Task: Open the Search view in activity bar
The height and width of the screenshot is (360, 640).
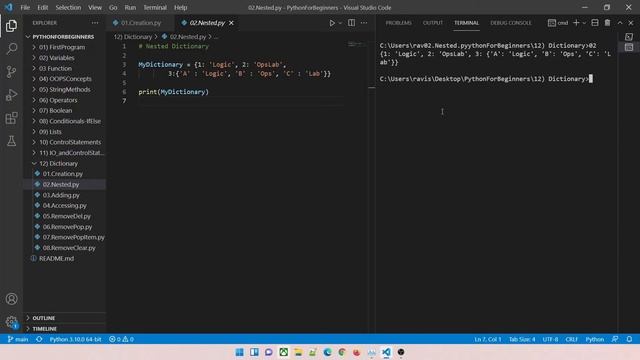Action: coord(11,49)
